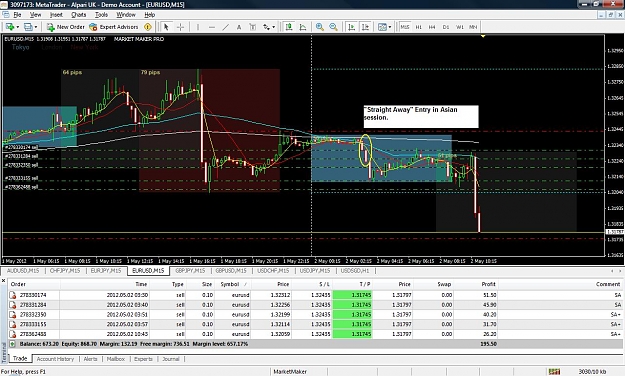
Task: Switch to the USDCHF,M15 chart tab
Action: 273,271
